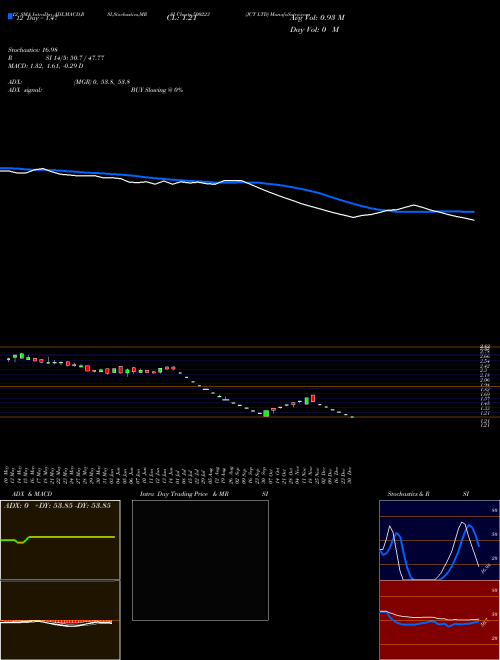
Task: Click the 'Intra Day Trading Price & MR' title
Action: [184, 494]
